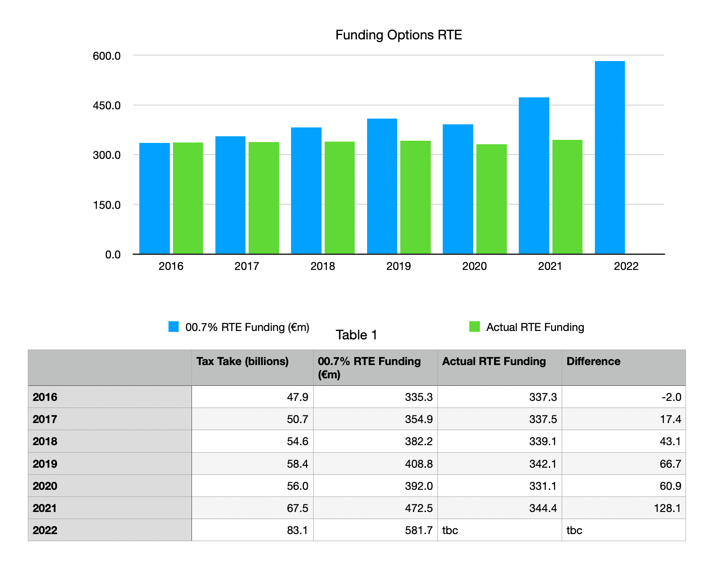Click the cell with value 581.7
The width and height of the screenshot is (728, 577).
pyautogui.click(x=375, y=530)
